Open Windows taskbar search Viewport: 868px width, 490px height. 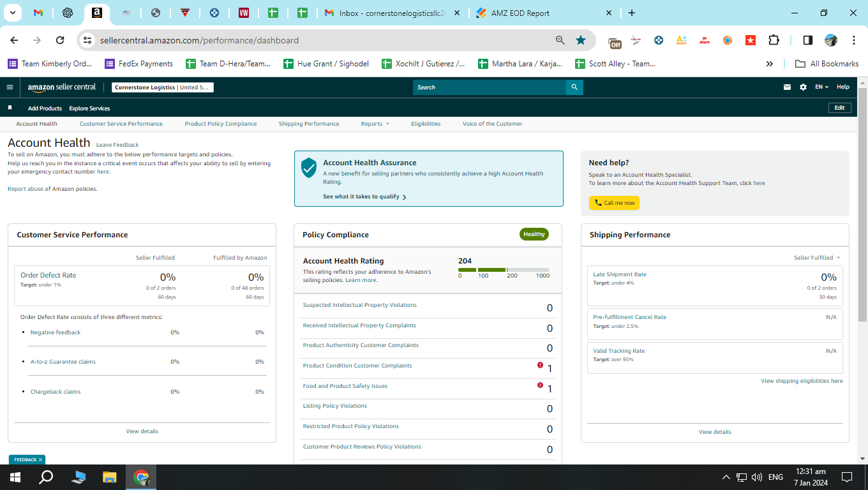pyautogui.click(x=46, y=477)
